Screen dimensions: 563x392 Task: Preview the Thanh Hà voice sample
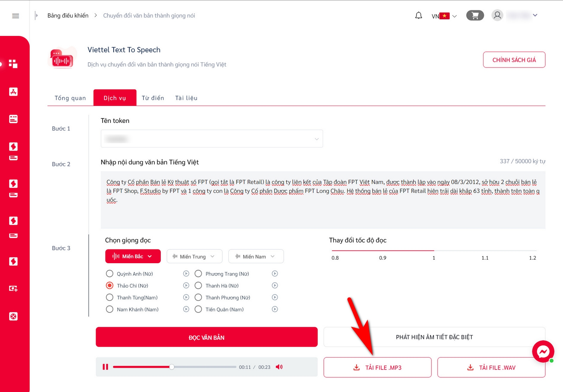[275, 285]
